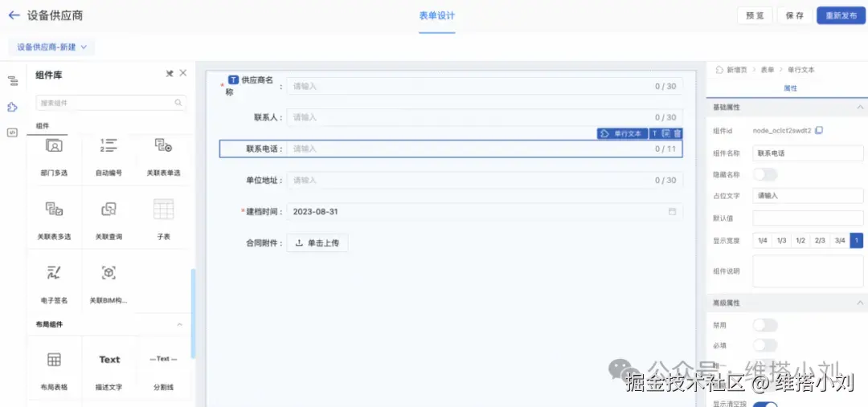This screenshot has height=407, width=868.
Task: Pick the 布局表格 layout component
Action: pyautogui.click(x=54, y=369)
